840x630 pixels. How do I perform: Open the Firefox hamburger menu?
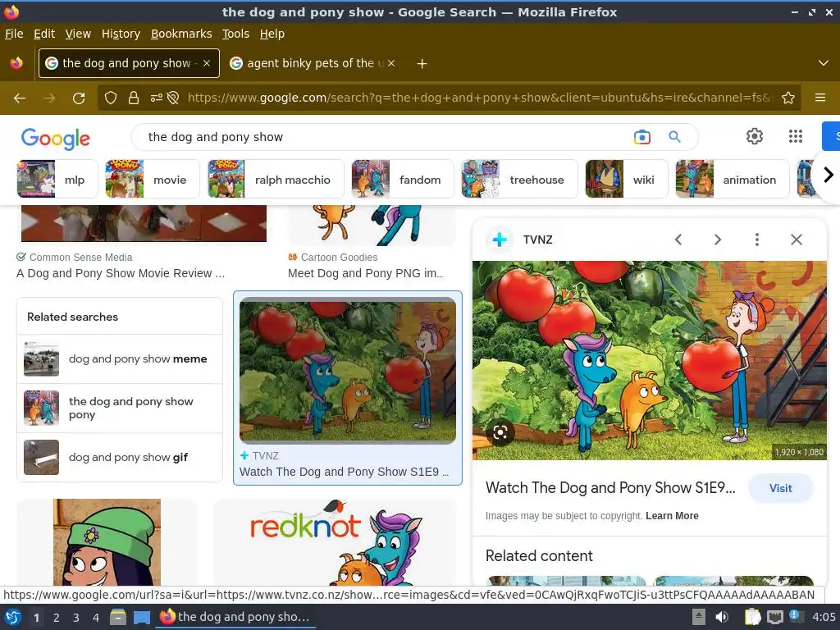820,98
